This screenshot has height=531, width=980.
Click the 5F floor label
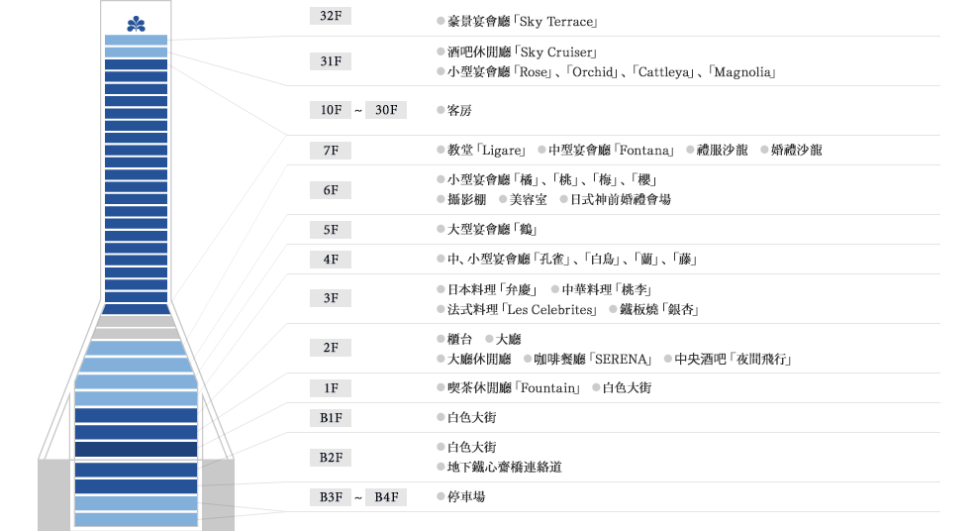tap(331, 230)
